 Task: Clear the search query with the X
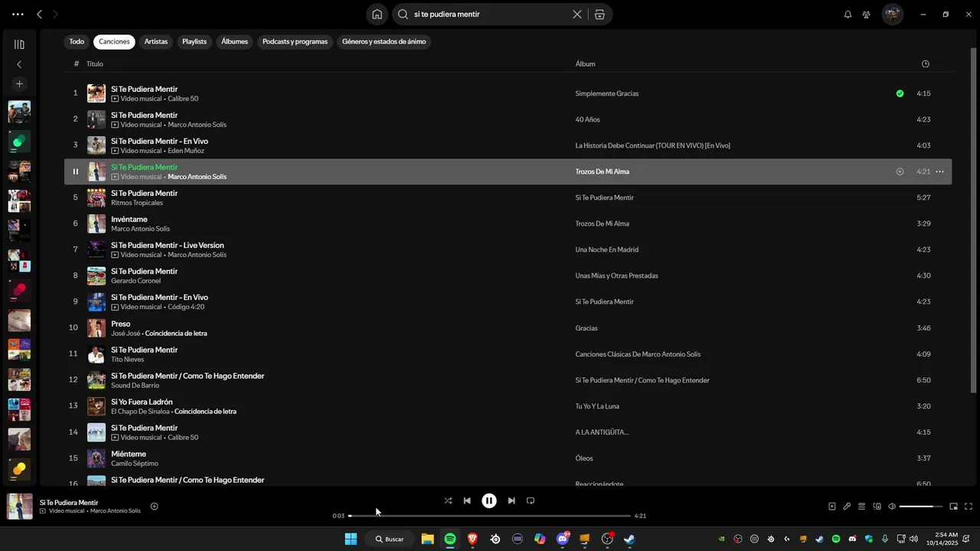(x=577, y=14)
